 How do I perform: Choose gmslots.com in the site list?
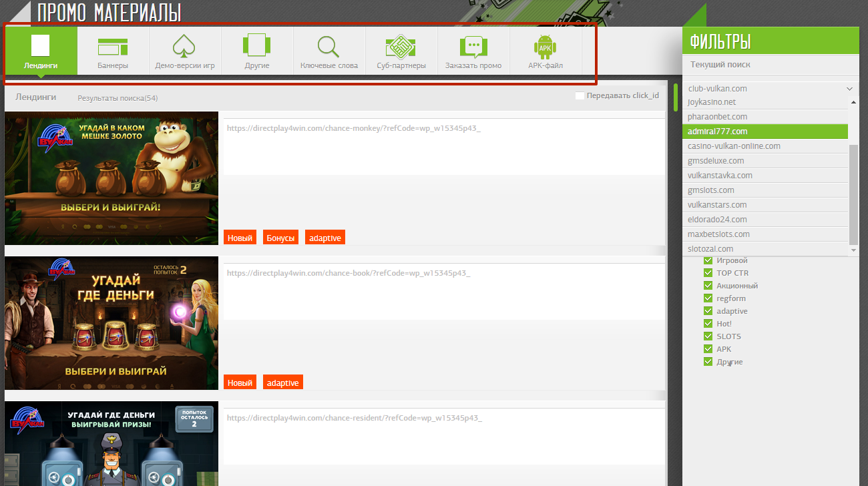point(765,190)
